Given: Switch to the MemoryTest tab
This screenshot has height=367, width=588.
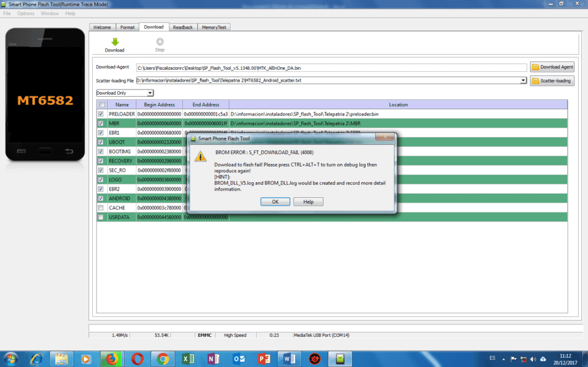Looking at the screenshot, I should [214, 27].
